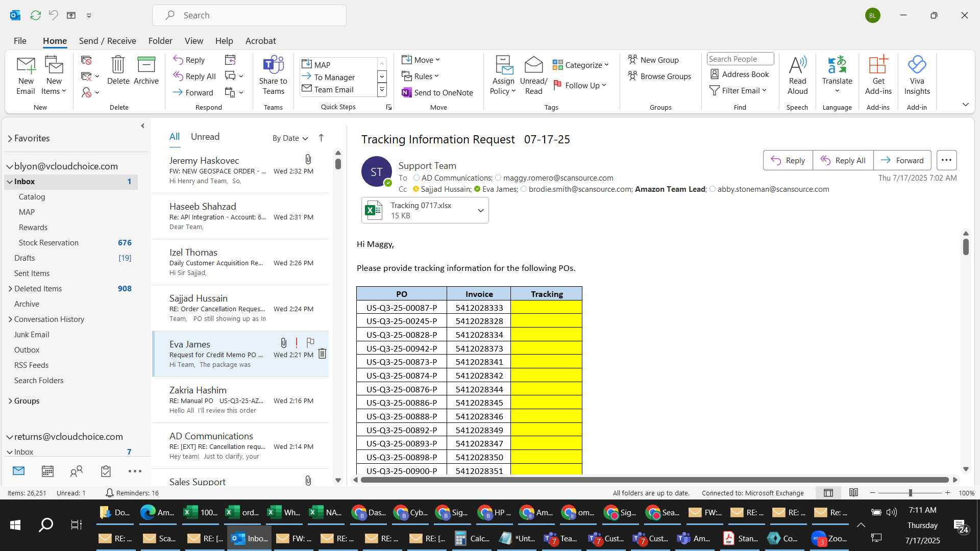980x551 pixels.
Task: Open By Date sort dropdown
Action: tap(290, 138)
